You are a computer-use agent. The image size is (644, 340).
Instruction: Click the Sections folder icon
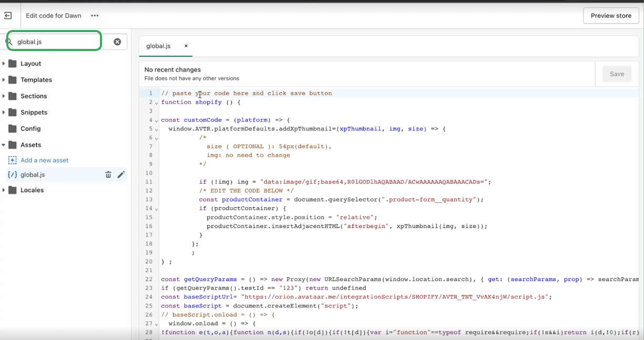coord(13,96)
